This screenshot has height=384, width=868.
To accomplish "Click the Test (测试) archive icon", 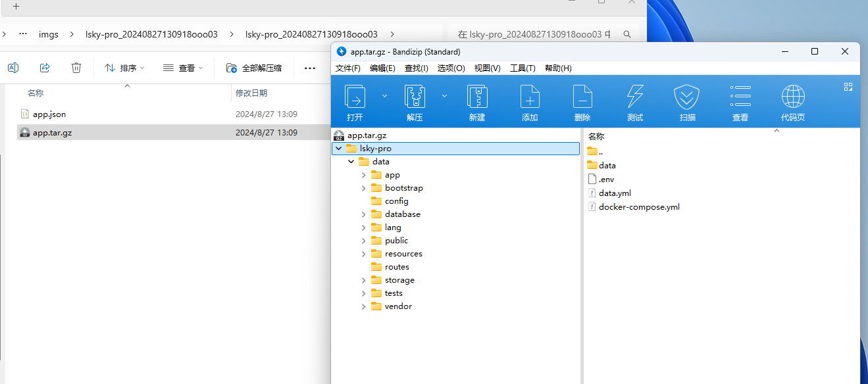I will coord(635,102).
